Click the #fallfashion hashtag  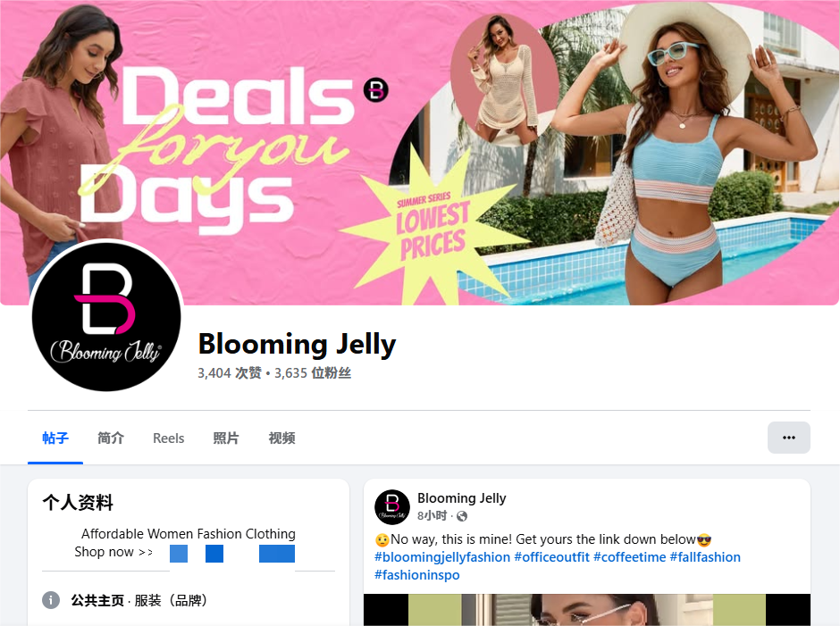[705, 557]
